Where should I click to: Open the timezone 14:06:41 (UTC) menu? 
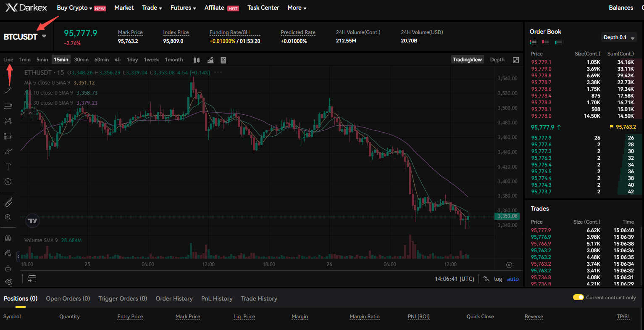click(x=455, y=279)
